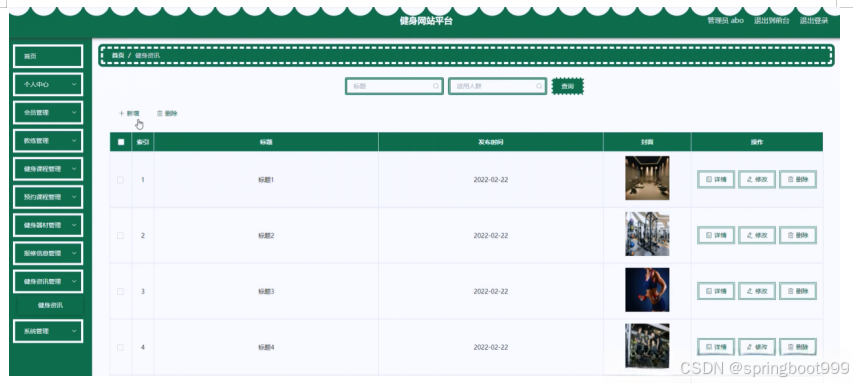853x383 pixels.
Task: Click the 标题4 title cell
Action: (266, 347)
